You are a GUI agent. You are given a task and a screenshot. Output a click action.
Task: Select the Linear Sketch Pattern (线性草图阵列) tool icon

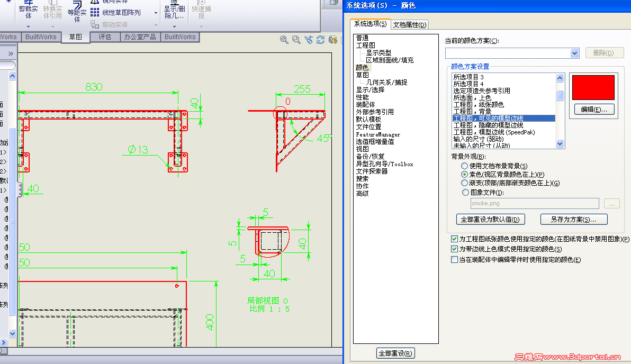click(95, 13)
